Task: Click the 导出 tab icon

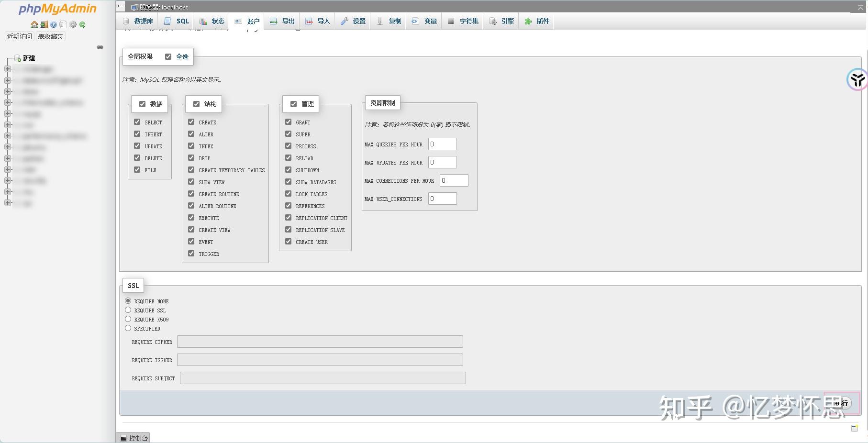Action: point(273,21)
